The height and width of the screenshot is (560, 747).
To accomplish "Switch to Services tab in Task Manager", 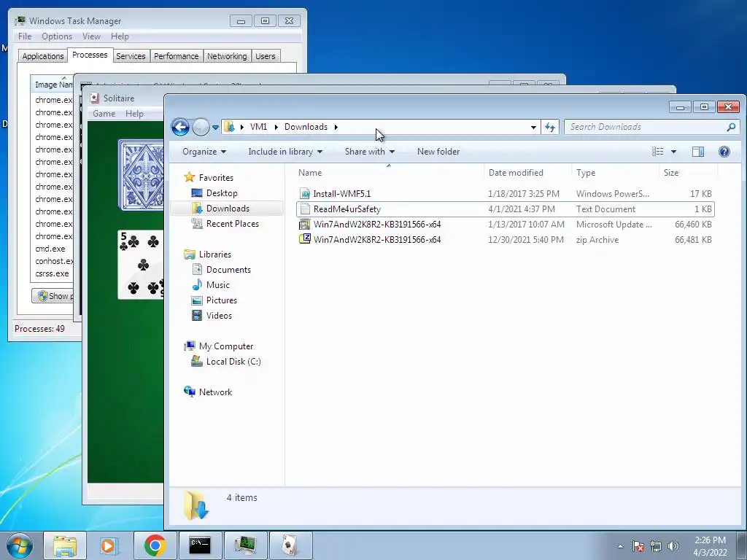I will click(x=131, y=56).
